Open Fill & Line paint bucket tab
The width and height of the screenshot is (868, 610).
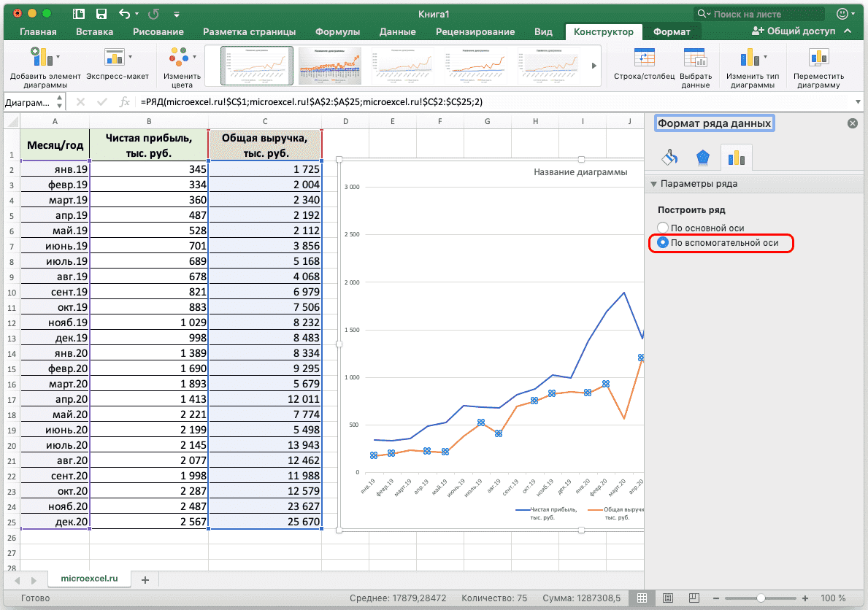point(669,157)
